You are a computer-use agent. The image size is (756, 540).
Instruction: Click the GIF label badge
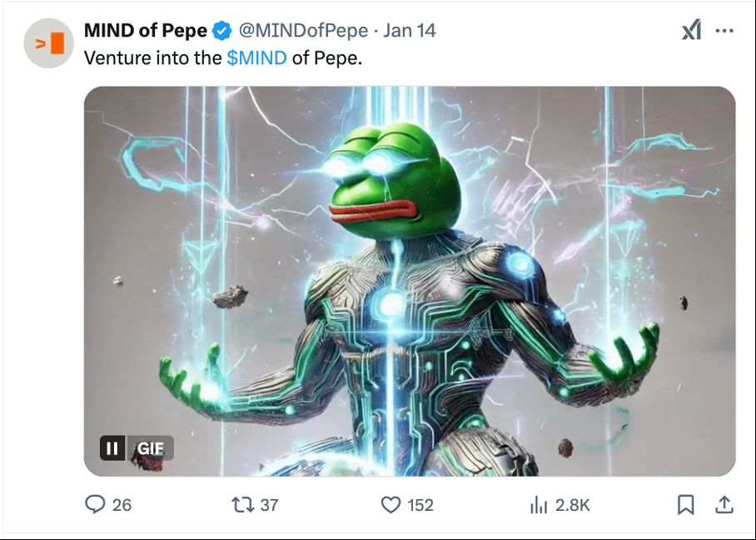point(150,448)
